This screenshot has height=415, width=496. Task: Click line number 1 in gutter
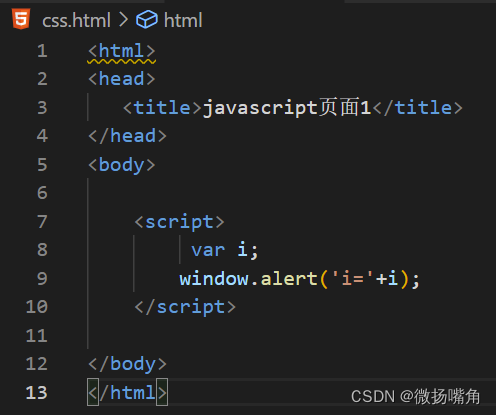coord(42,51)
